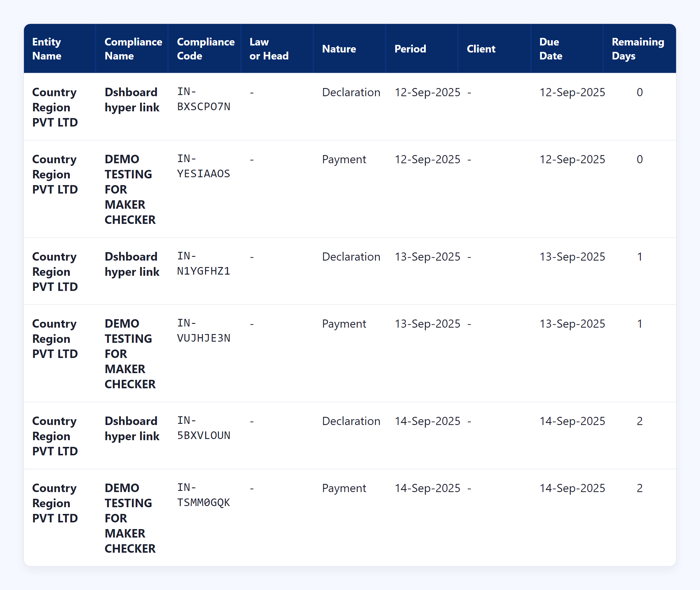
Task: Select compliance code IN-TSMM0GQK
Action: pos(204,495)
